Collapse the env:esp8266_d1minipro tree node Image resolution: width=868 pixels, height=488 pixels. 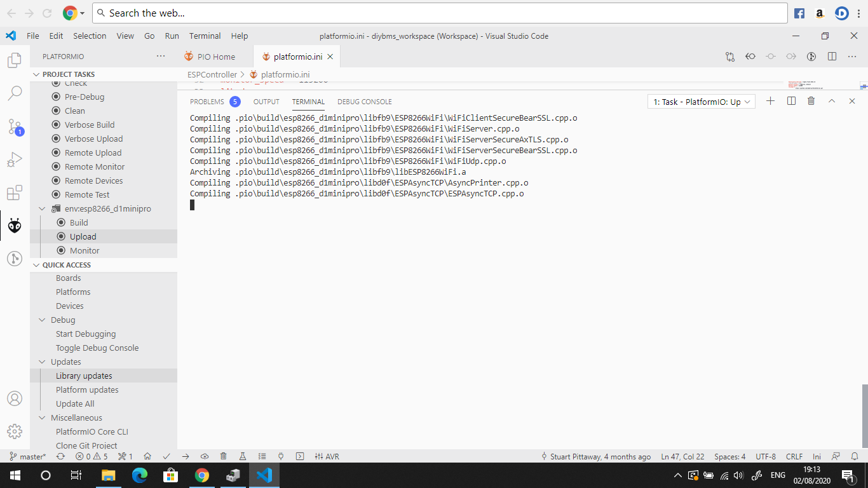coord(43,208)
